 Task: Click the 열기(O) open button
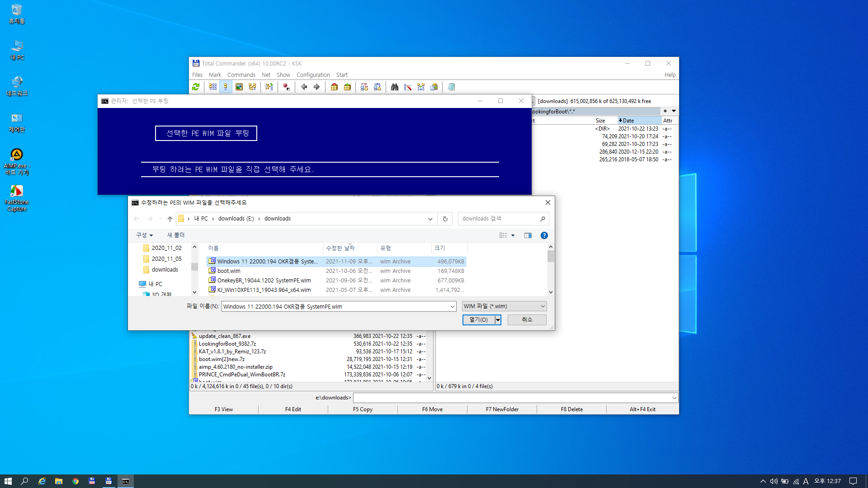479,320
